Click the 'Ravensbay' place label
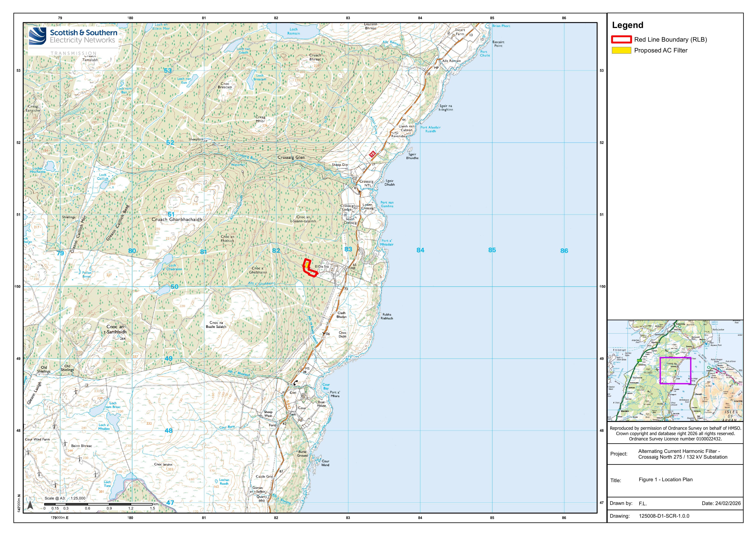The width and height of the screenshot is (756, 535). (399, 136)
